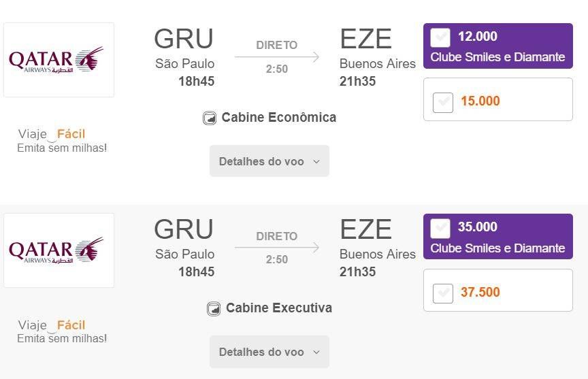Expand Detalhes do voo for the economy flight
Viewport: 588px width, 379px height.
[269, 161]
